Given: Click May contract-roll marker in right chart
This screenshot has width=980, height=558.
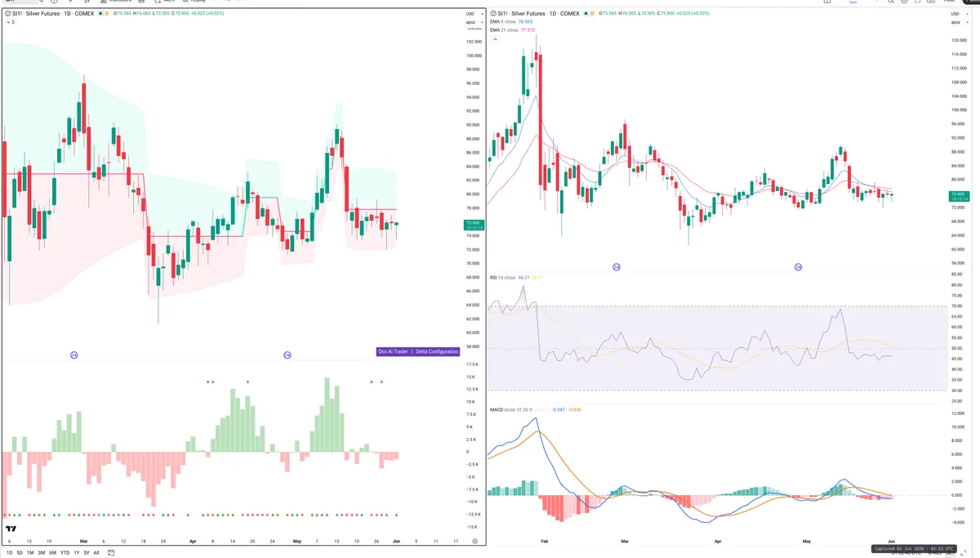Looking at the screenshot, I should point(798,266).
